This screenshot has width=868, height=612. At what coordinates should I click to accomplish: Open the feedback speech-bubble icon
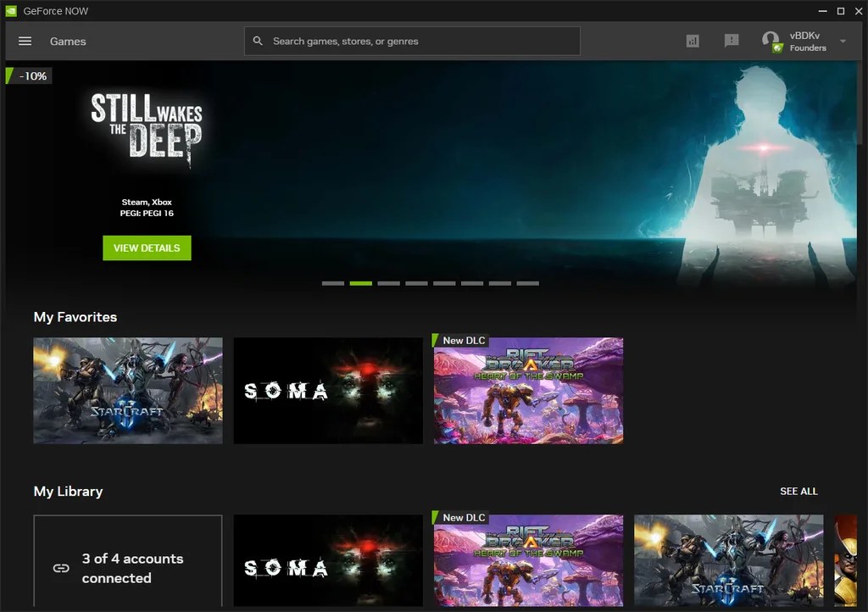click(x=732, y=41)
